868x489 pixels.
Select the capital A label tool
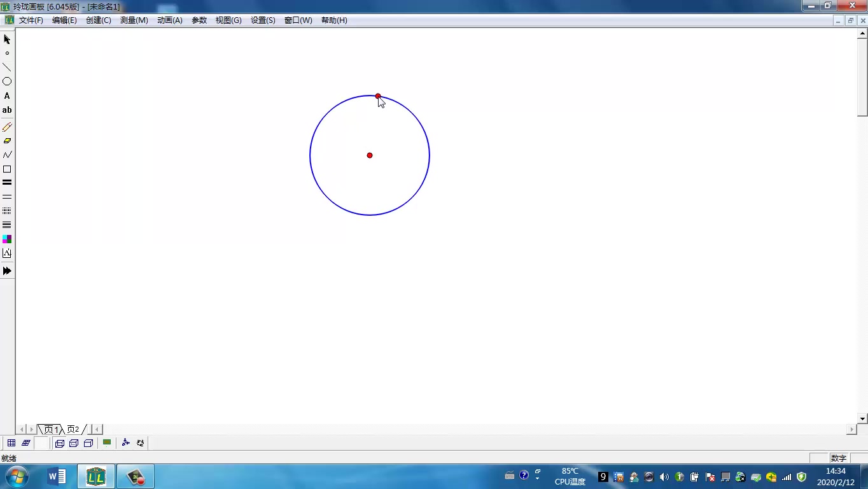coord(7,96)
